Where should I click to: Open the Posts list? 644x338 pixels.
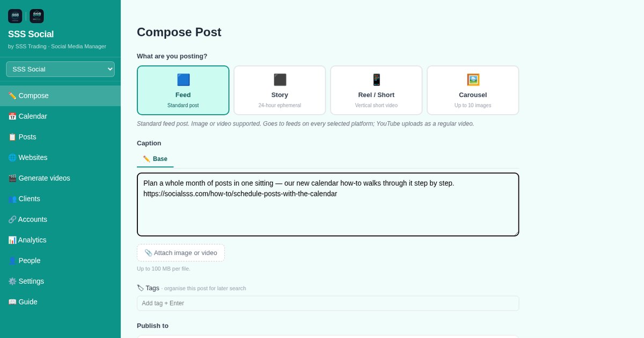click(60, 137)
